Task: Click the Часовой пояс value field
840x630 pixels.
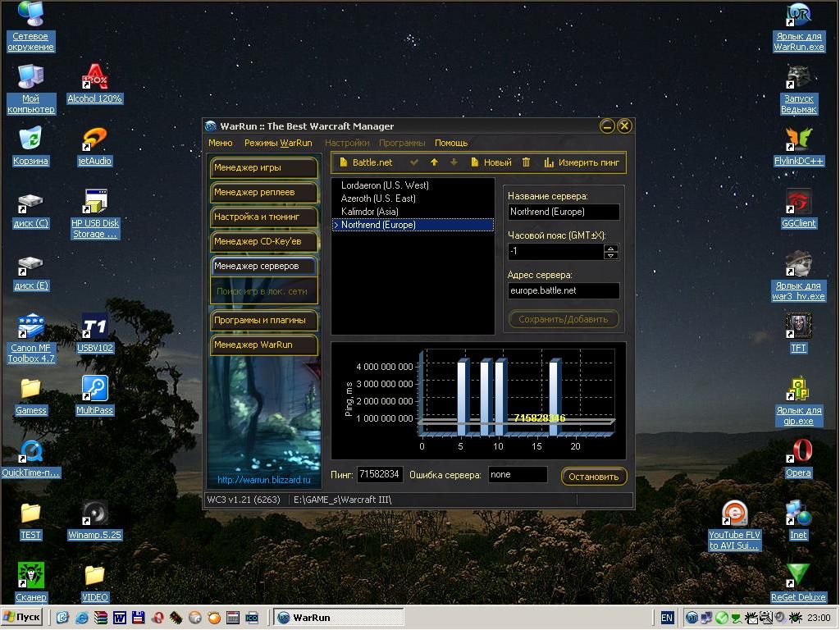Action: point(555,252)
